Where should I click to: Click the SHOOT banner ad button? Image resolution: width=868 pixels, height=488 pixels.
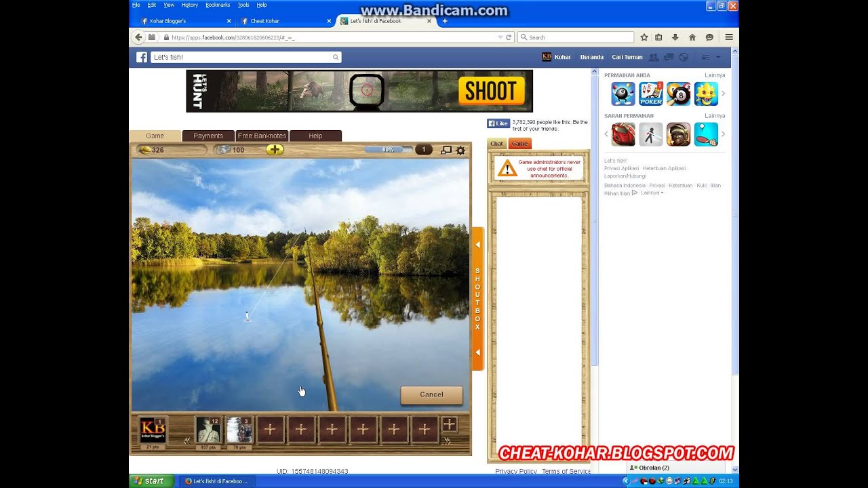[x=492, y=91]
